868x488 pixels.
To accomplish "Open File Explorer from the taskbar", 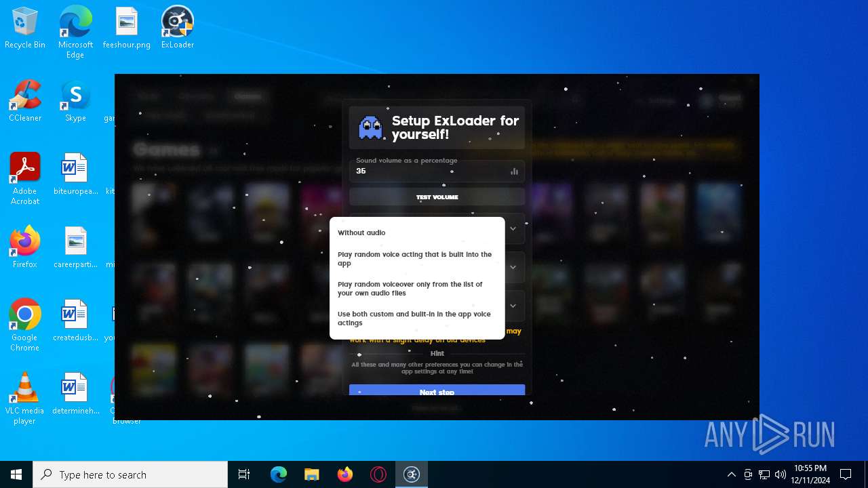I will coord(312,474).
